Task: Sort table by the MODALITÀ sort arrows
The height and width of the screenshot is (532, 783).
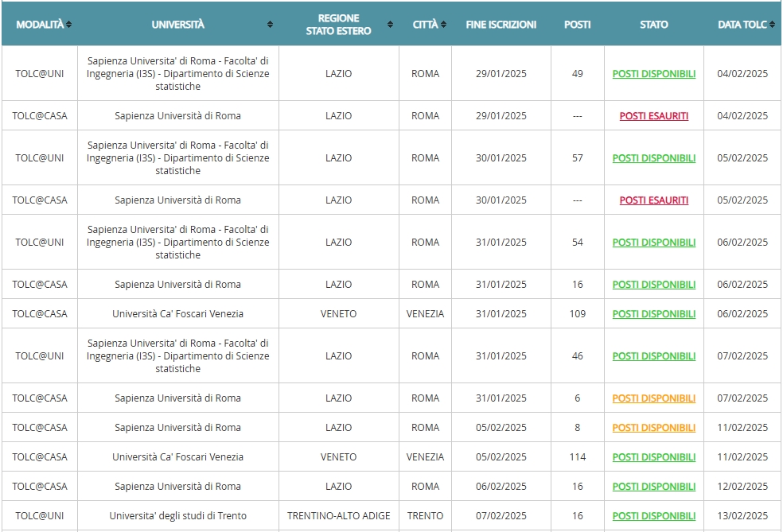Action: 69,25
